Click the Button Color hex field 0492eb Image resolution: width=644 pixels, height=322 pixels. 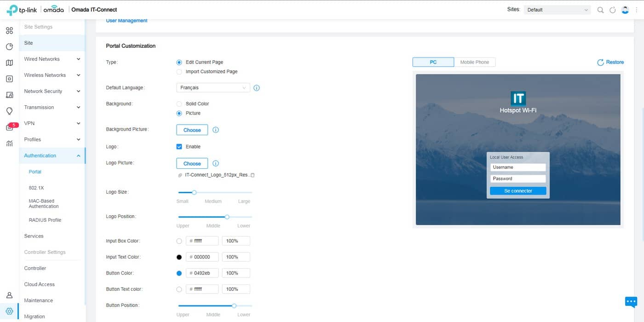pos(202,273)
